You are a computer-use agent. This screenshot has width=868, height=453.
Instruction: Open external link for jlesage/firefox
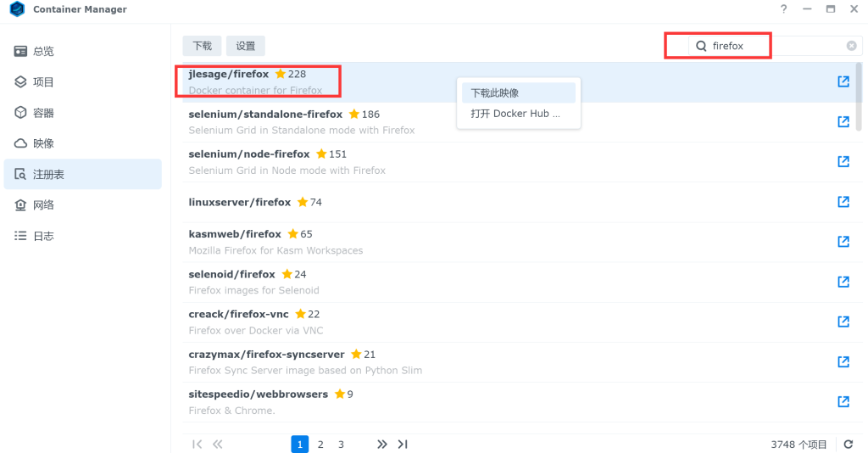[x=843, y=81]
